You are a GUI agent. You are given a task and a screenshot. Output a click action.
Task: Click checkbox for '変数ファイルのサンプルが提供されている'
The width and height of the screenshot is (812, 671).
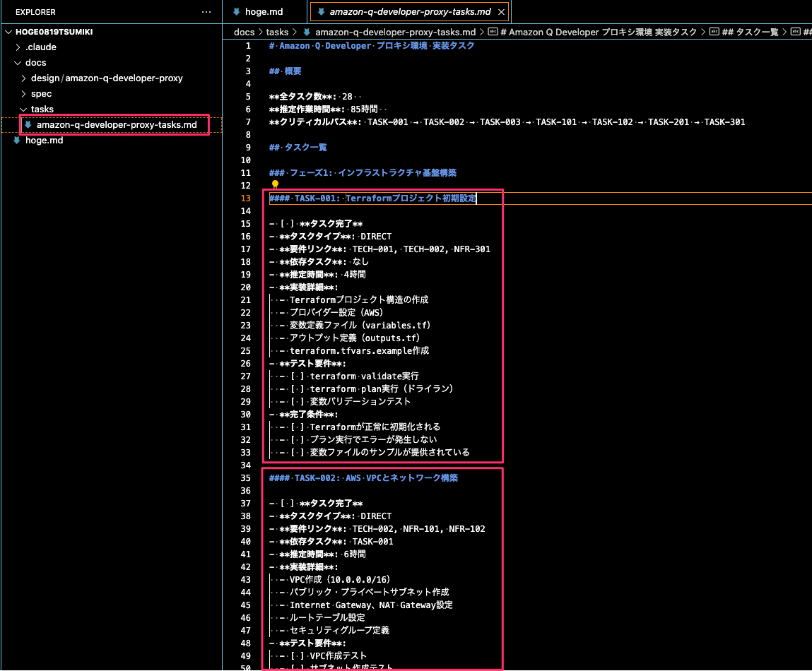(298, 453)
